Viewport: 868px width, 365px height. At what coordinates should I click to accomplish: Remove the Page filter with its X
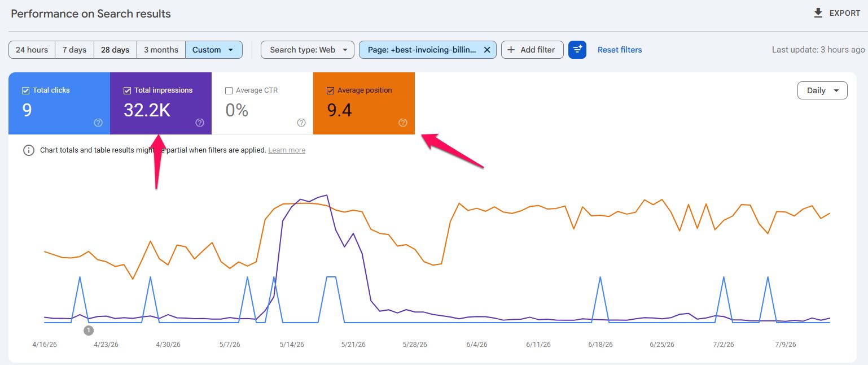pyautogui.click(x=487, y=50)
